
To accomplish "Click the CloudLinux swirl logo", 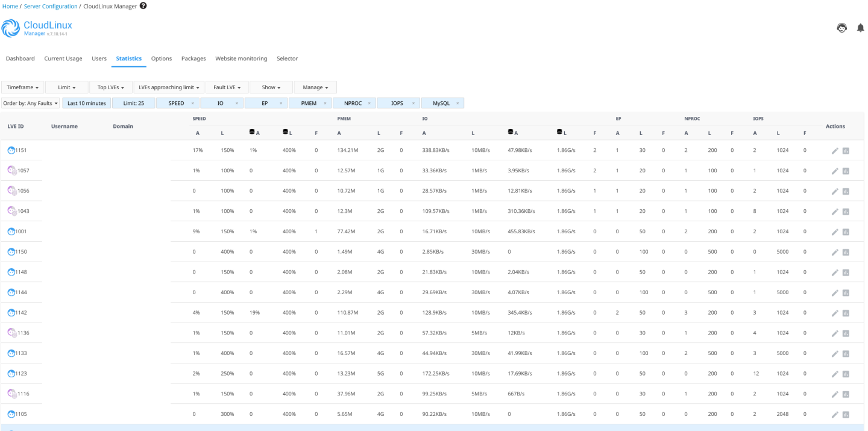I will (11, 28).
